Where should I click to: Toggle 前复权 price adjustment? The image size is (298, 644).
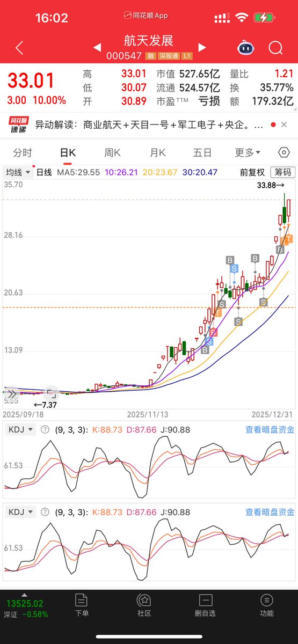[x=252, y=172]
